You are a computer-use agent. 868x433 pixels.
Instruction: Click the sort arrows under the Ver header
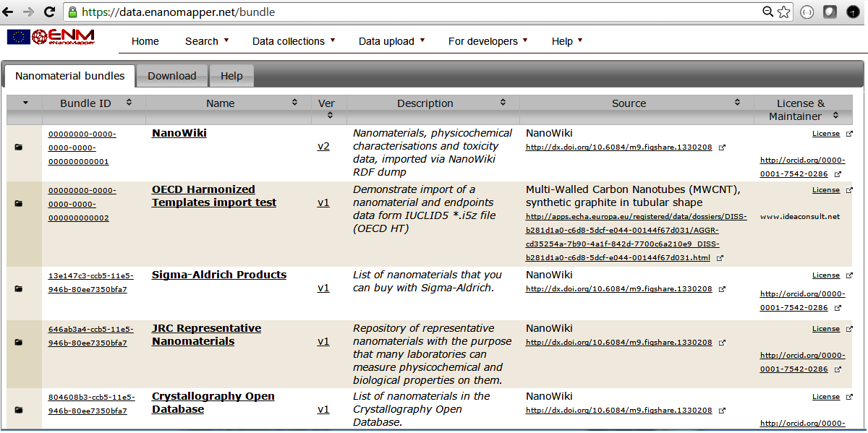click(330, 115)
